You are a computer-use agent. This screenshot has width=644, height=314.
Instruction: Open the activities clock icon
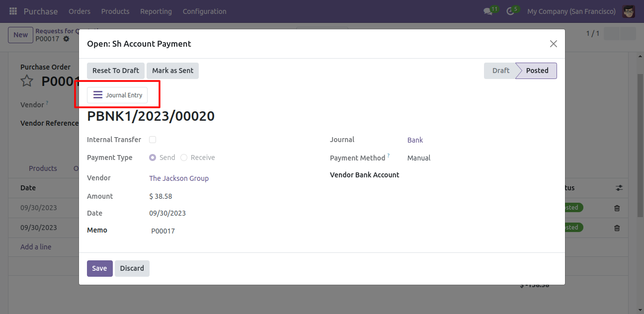pos(510,11)
